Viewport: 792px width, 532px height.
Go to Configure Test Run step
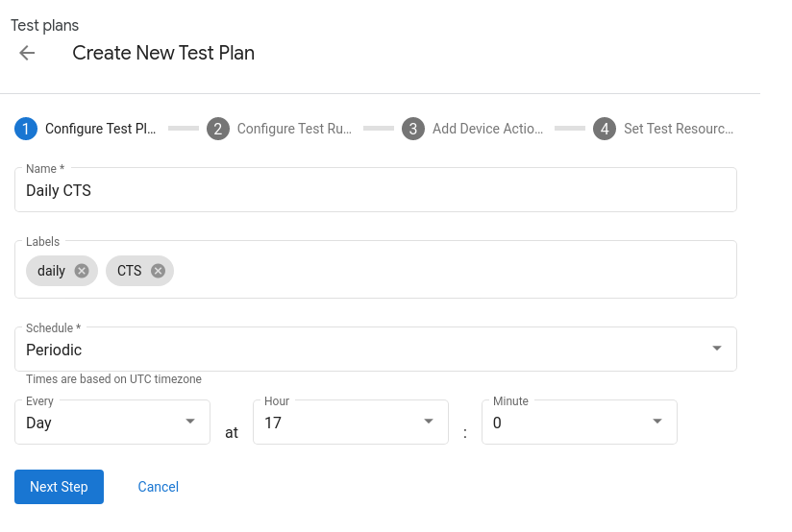[294, 129]
